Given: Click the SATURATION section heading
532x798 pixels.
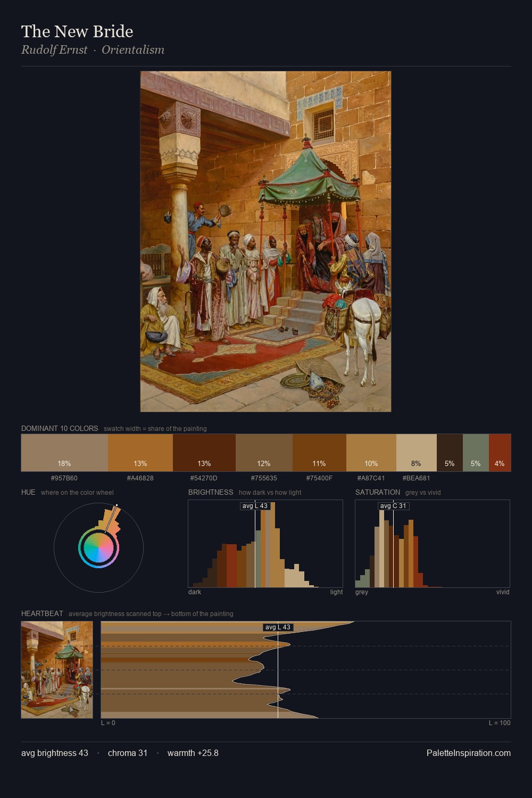Looking at the screenshot, I should click(378, 492).
